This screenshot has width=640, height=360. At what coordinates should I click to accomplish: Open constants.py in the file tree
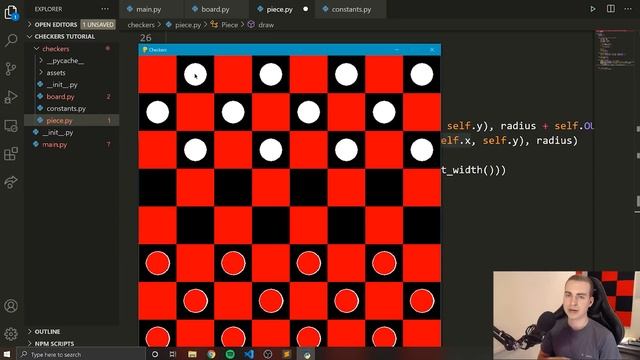click(66, 109)
